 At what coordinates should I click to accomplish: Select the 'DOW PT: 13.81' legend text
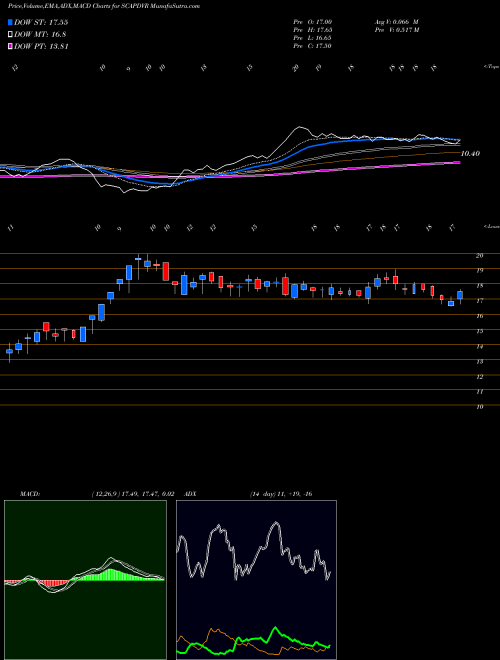pos(41,46)
